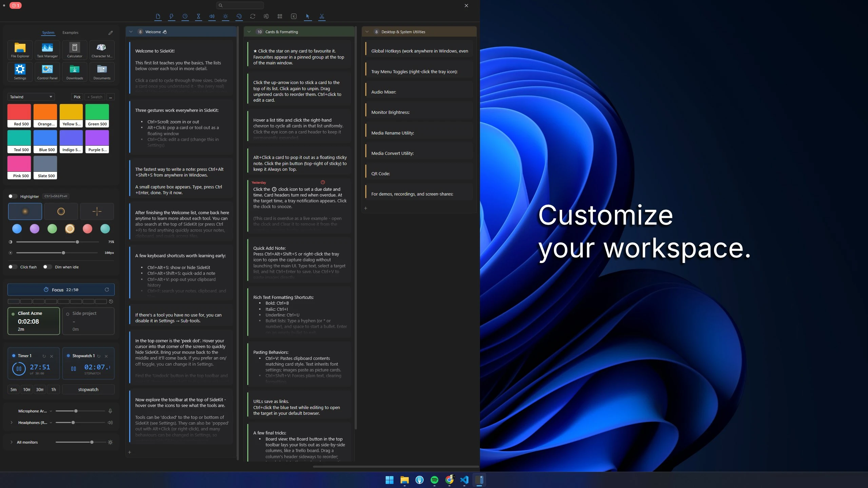Click the pencil edit icon beside Examples
868x488 pixels.
(x=111, y=33)
